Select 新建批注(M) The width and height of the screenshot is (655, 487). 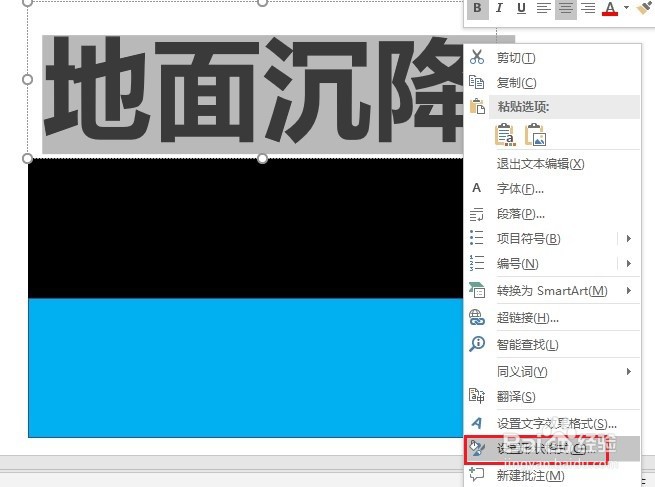530,475
